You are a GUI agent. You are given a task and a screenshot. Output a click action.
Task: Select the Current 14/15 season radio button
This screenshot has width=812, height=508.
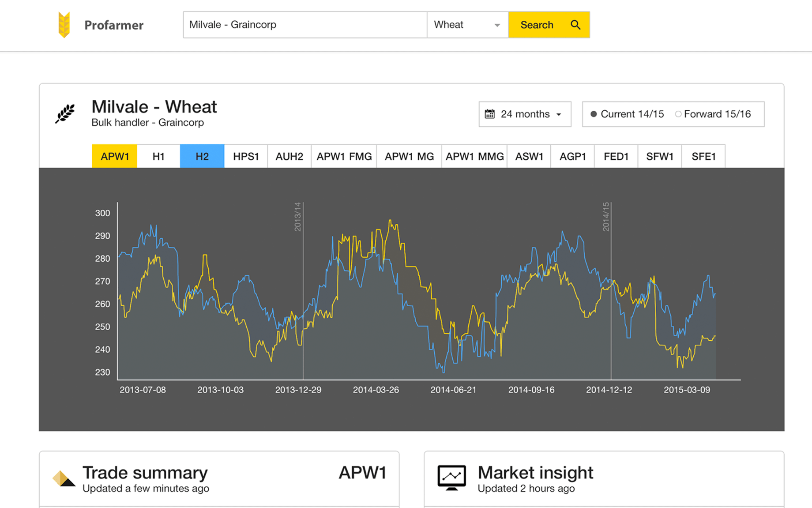click(x=594, y=113)
